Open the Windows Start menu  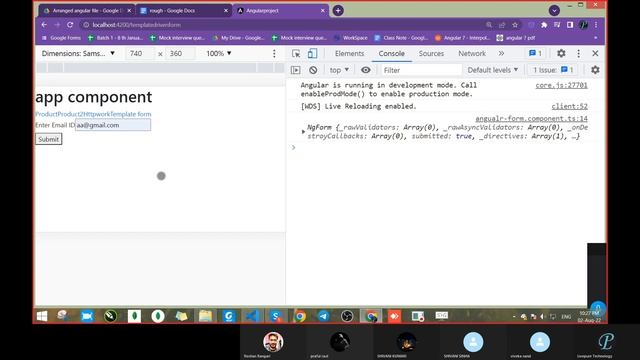coord(42,316)
